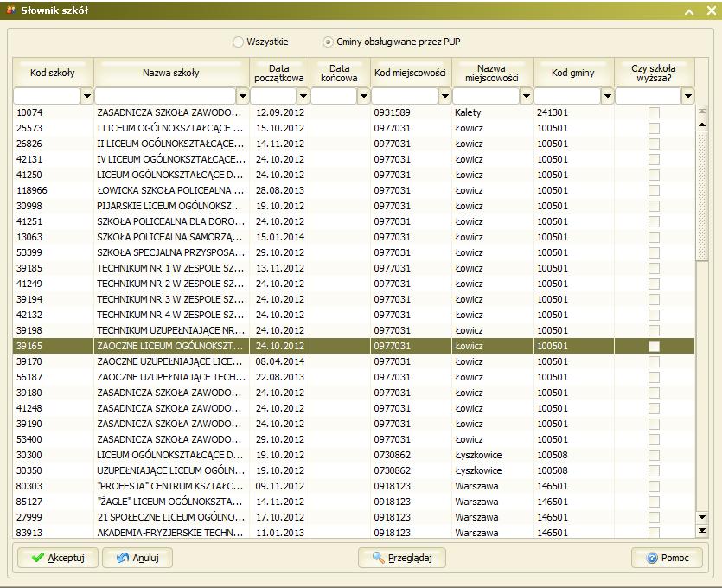Screen dimensions: 722x588
Task: Select school code 85127
Action: click(x=29, y=502)
